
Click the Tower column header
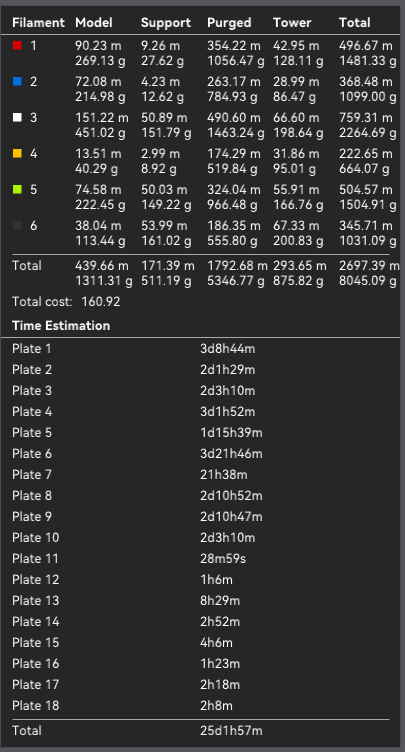292,23
